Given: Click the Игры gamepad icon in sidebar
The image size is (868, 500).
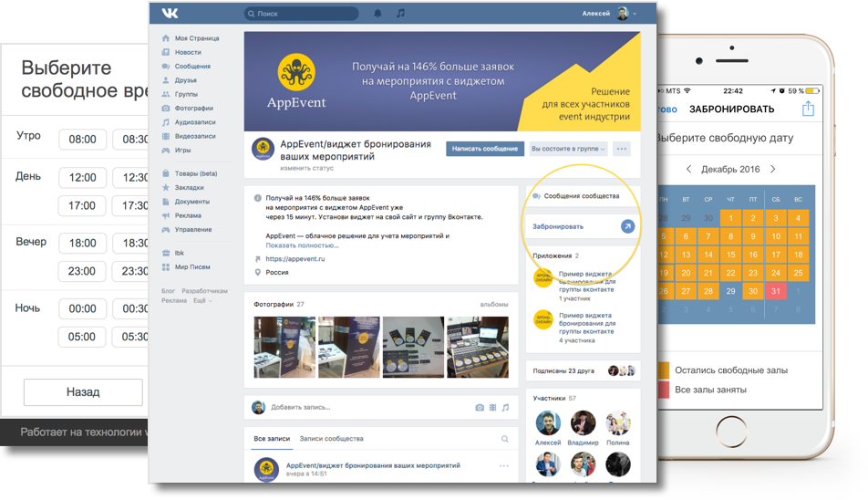Looking at the screenshot, I should coord(166,150).
